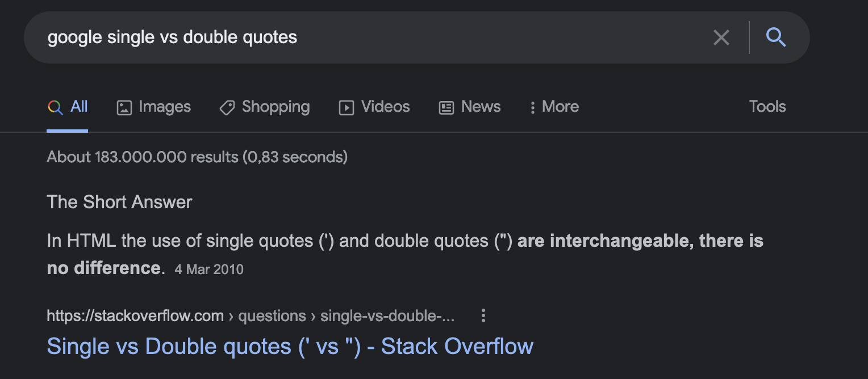Click the Images picture icon

124,107
